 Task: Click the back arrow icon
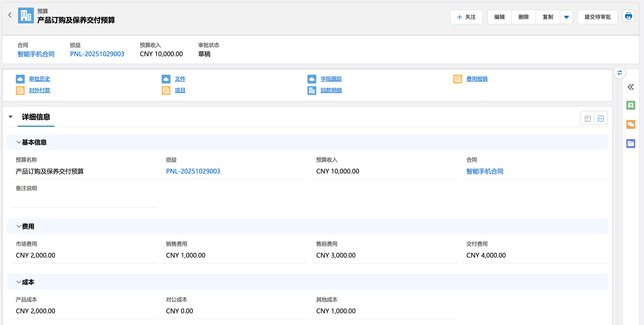10,15
